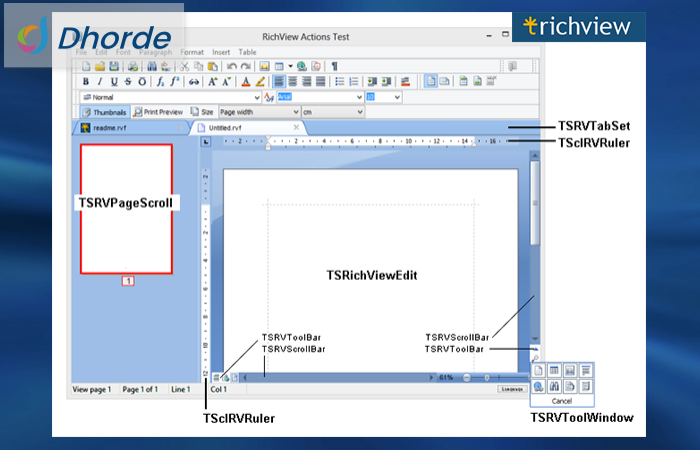Click the vertical scrollbar down arrow
Screen dimensions: 700x450
coord(535,339)
